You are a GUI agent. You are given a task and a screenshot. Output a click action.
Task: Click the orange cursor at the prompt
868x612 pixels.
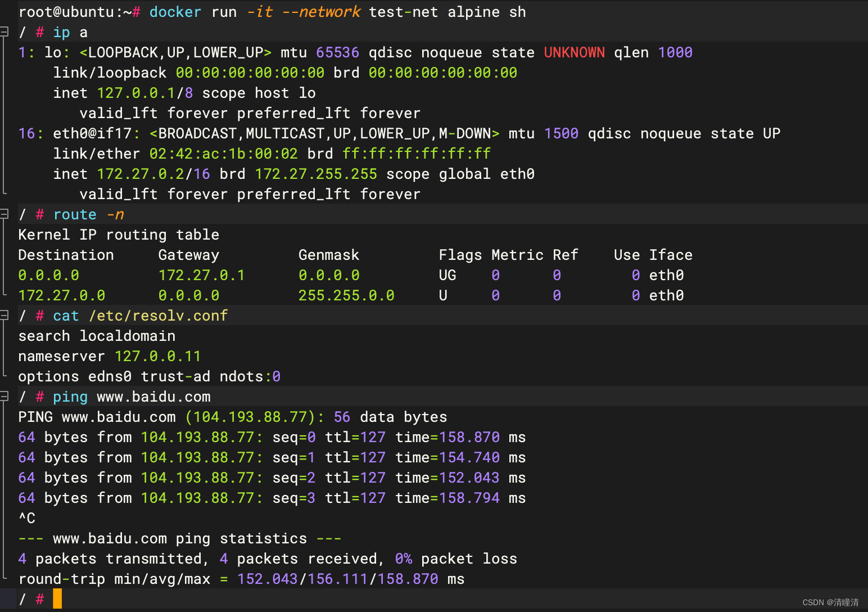[x=57, y=598]
